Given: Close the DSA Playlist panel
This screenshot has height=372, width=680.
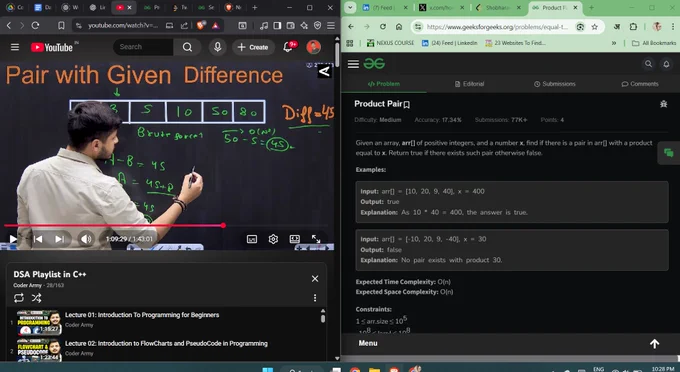Looking at the screenshot, I should [315, 279].
